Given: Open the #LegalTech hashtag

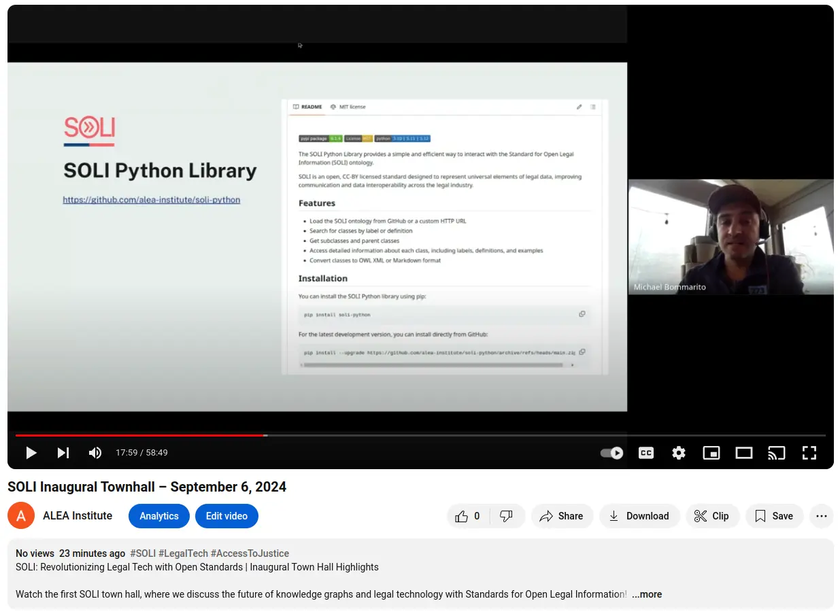Looking at the screenshot, I should [x=183, y=553].
